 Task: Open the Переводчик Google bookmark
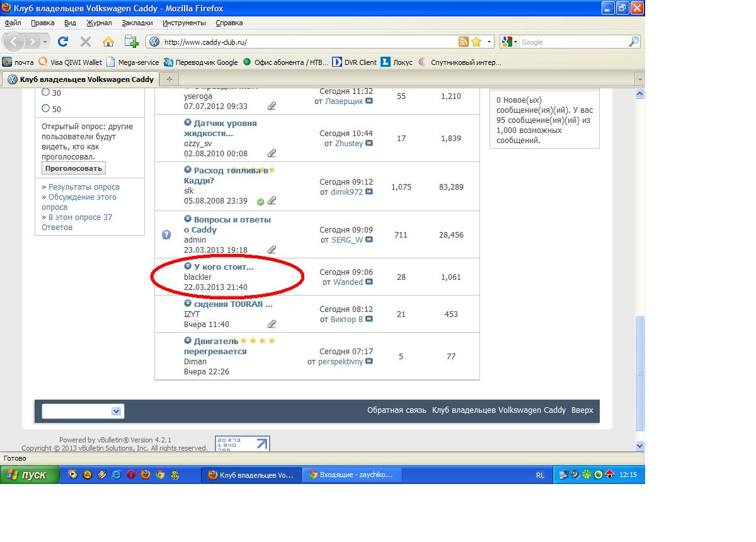point(201,62)
